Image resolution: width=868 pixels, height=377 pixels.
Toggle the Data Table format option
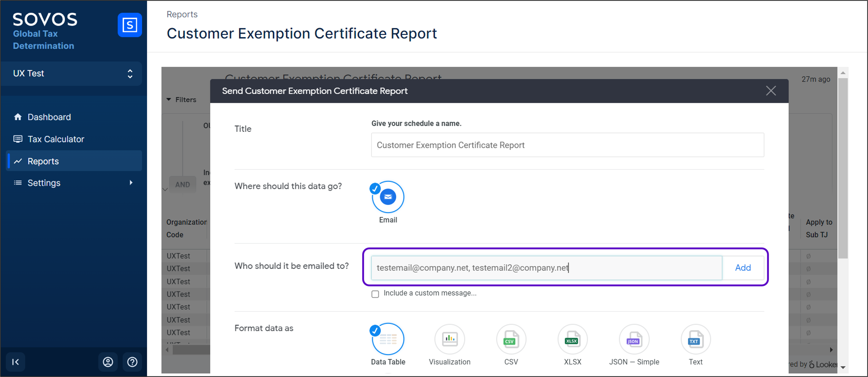click(388, 340)
